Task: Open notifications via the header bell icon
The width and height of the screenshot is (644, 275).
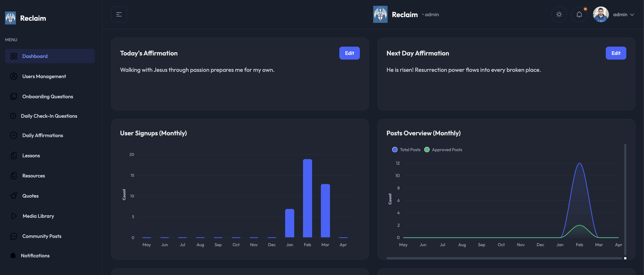Action: coord(579,14)
